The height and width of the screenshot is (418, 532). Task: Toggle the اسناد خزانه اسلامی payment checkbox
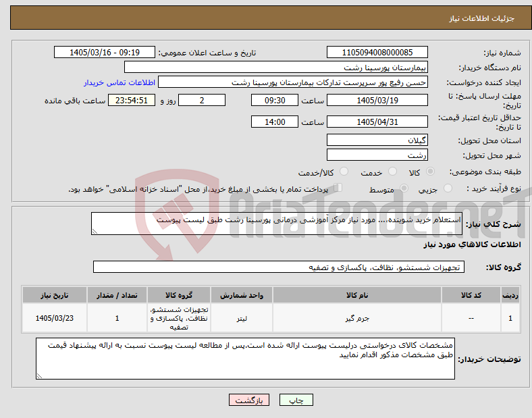point(338,188)
